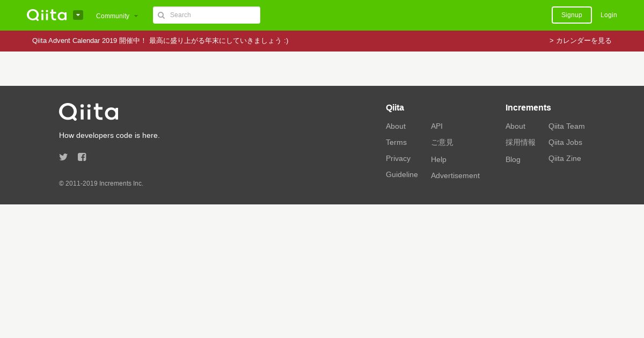This screenshot has width=644, height=338.
Task: Open the Terms link
Action: 396,142
